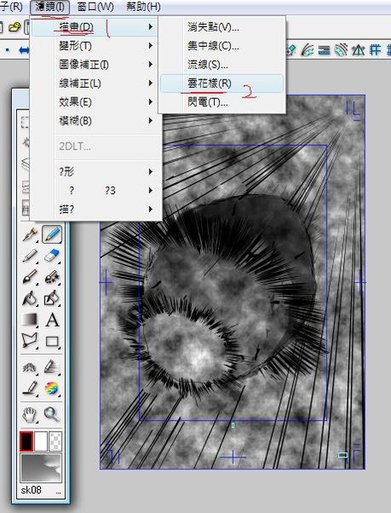Select the transparent color swatch

click(55, 441)
